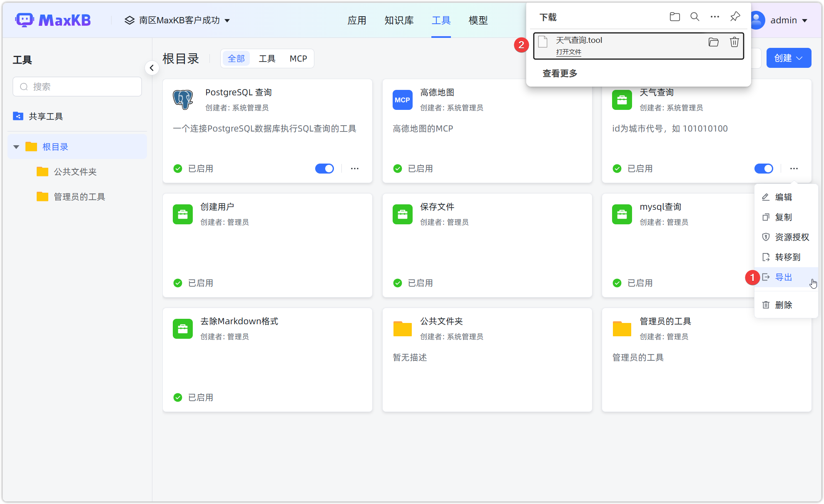Disable the 天气查询 tool toggle
This screenshot has height=504, width=824.
click(x=764, y=169)
